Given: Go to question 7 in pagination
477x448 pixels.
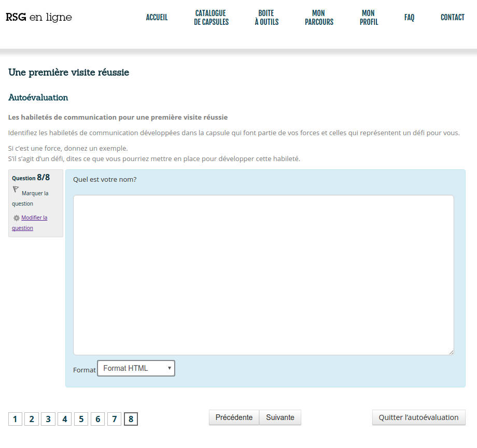Looking at the screenshot, I should 114,419.
